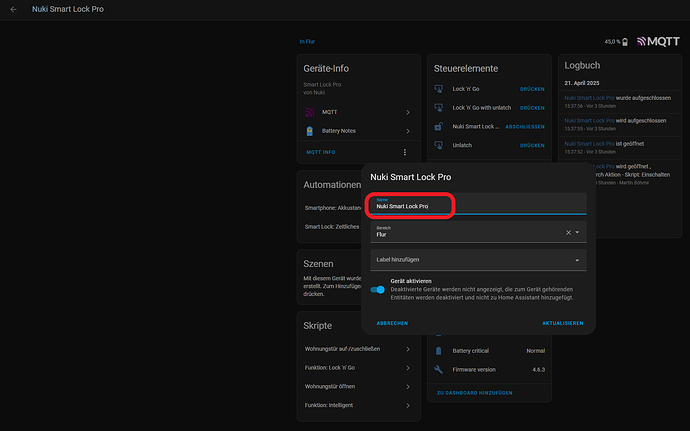Open the MQTT integration row chevron
This screenshot has height=431, width=690.
(x=408, y=112)
